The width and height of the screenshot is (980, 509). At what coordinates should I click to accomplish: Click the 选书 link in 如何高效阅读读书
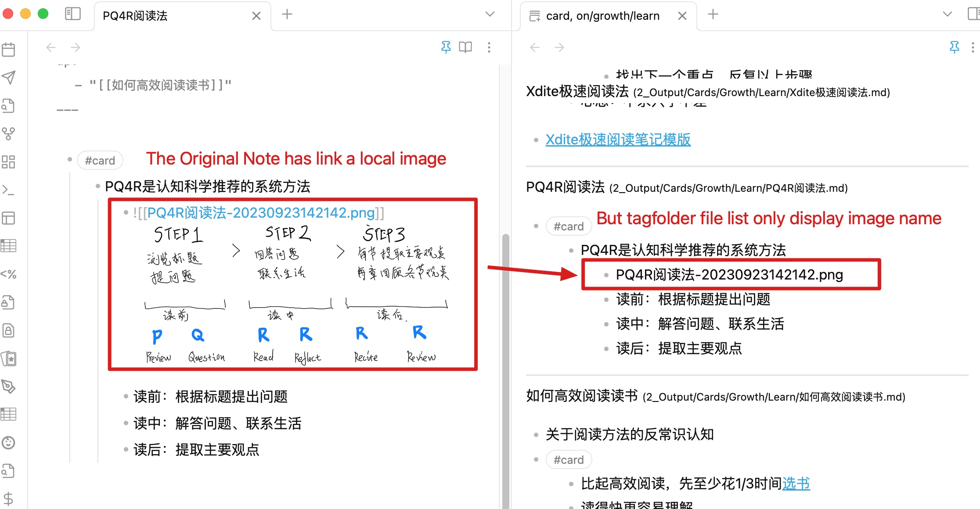tap(797, 484)
